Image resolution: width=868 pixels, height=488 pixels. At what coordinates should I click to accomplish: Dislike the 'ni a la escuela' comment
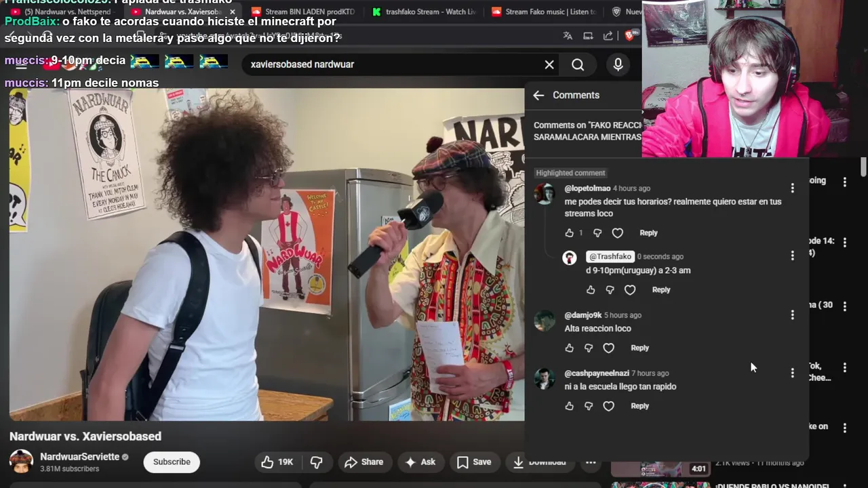589,406
